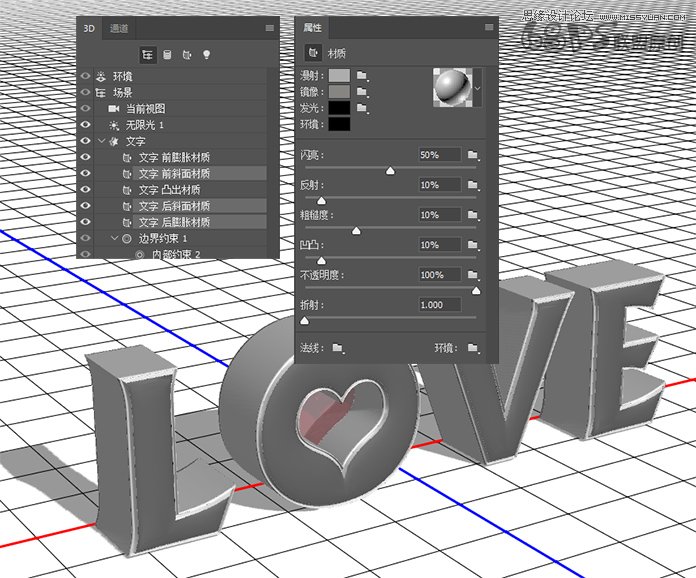Open the 漫射 color swatch
696x578 pixels.
click(339, 75)
